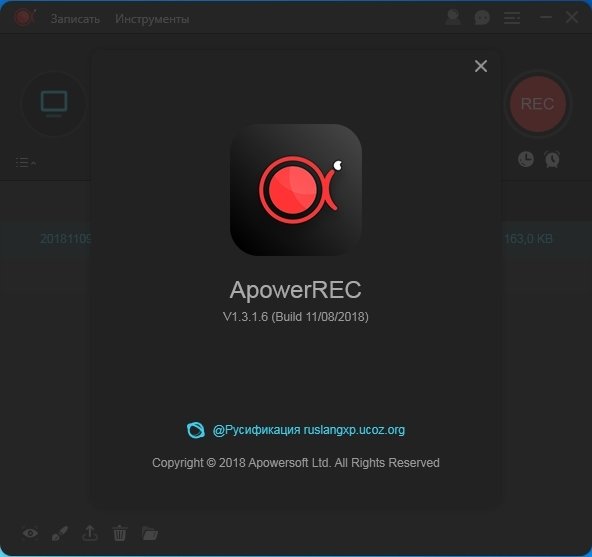This screenshot has width=592, height=557.
Task: Click the 163,0 KB file size value
Action: tap(529, 239)
